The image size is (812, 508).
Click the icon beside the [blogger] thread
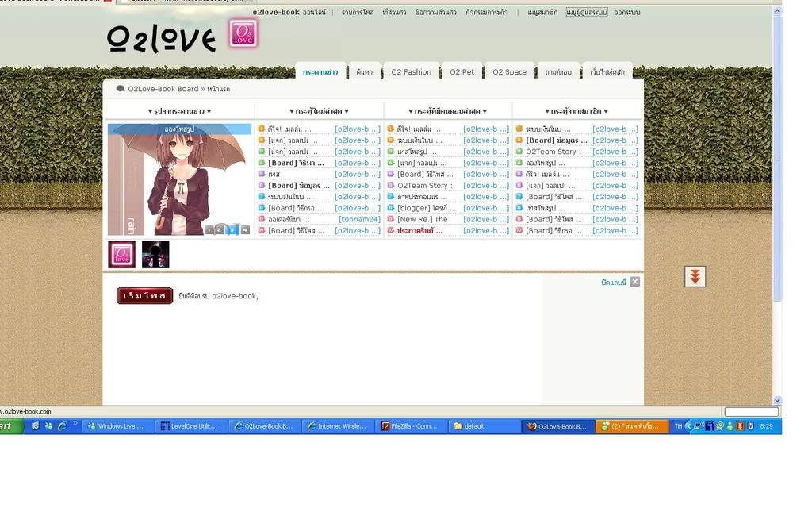tap(390, 208)
